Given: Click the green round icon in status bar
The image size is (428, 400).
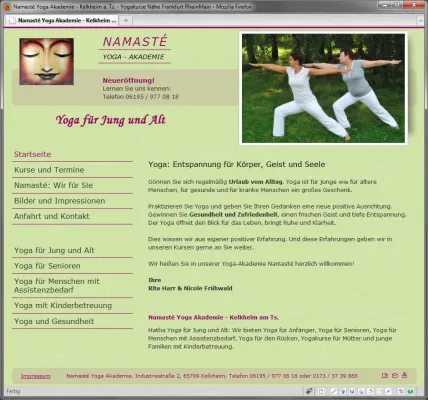Looking at the screenshot, I should 410,391.
